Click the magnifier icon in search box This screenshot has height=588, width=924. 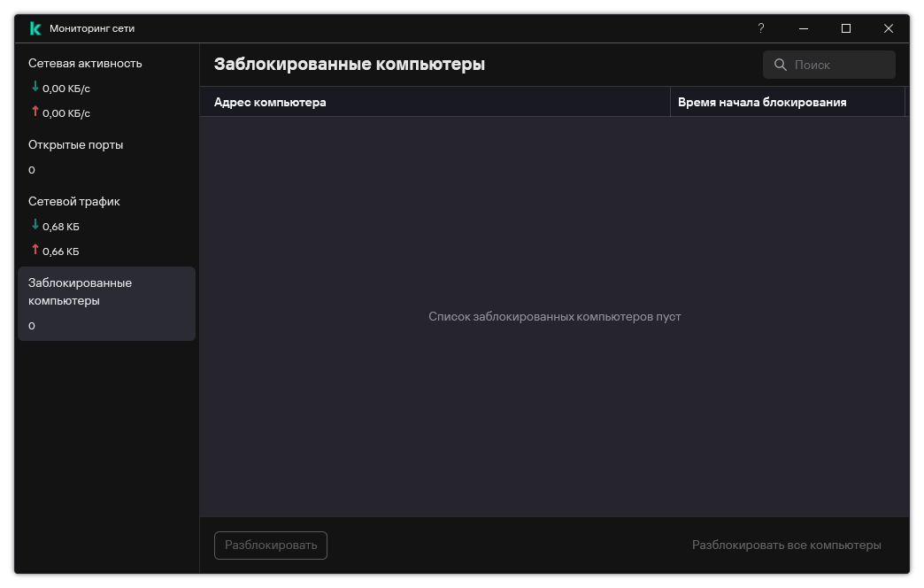coord(781,65)
